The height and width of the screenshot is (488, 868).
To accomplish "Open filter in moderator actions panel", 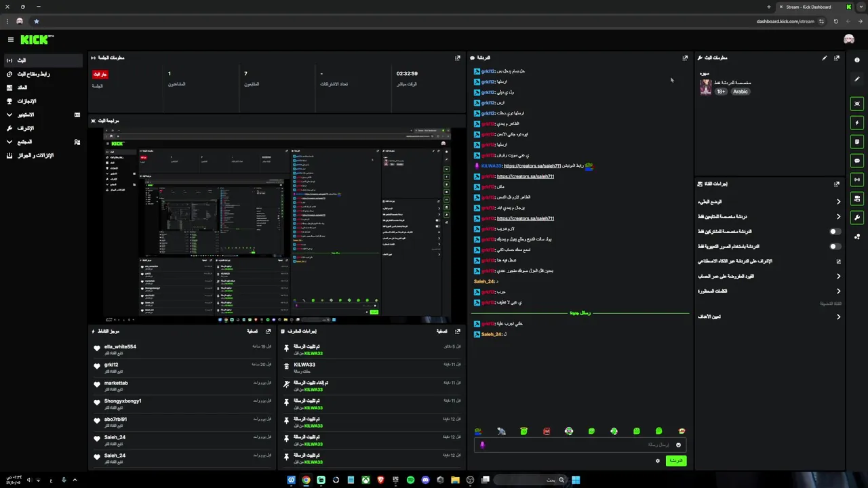I will click(441, 331).
